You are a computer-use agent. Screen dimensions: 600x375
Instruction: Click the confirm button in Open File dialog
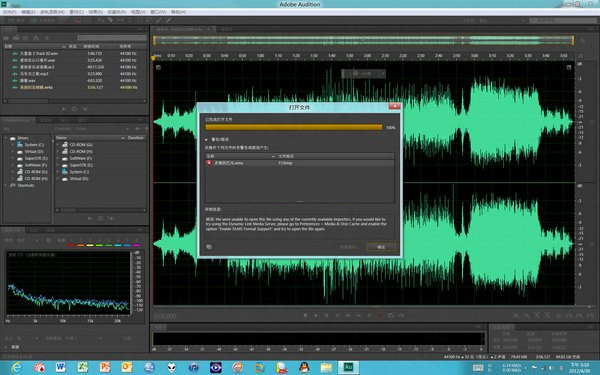[x=381, y=247]
